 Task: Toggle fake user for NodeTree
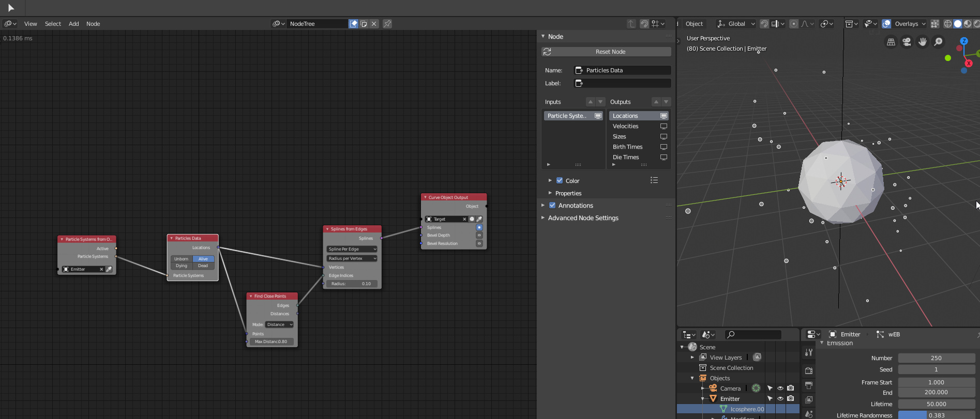point(353,24)
